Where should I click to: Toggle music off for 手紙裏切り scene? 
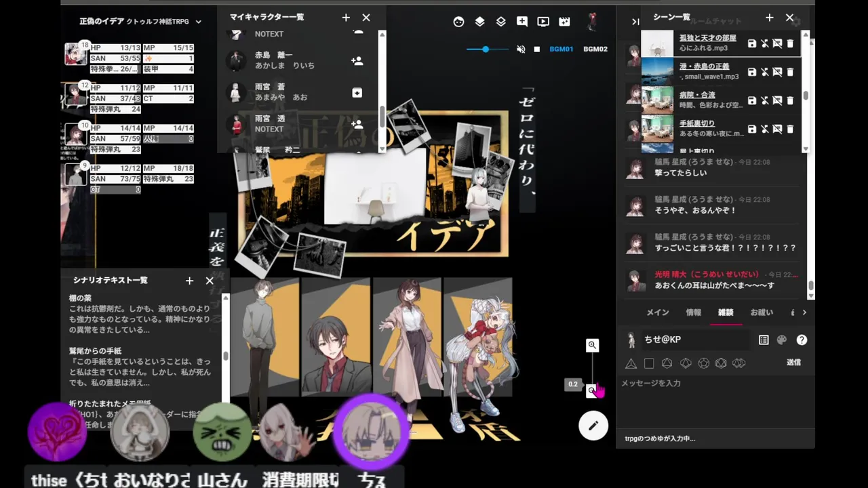(765, 129)
